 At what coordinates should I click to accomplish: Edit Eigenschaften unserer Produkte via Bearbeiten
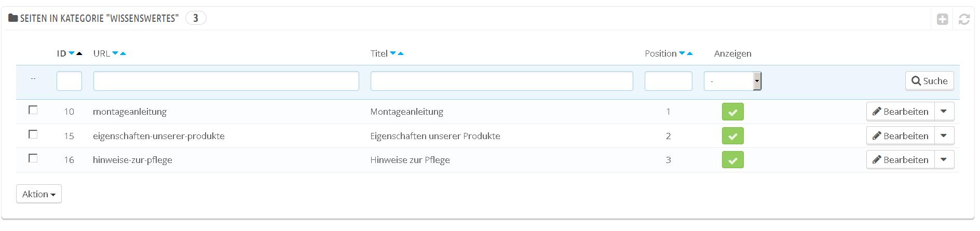pos(901,136)
